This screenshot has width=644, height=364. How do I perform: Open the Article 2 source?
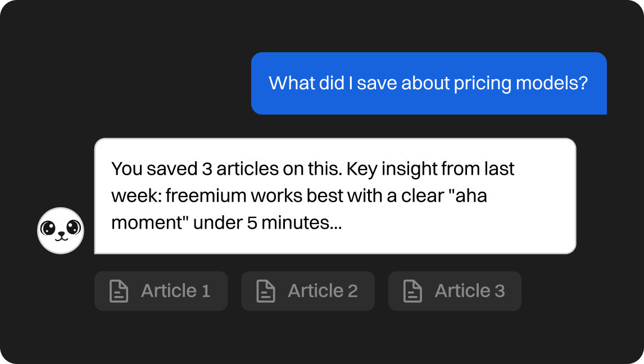coord(307,291)
